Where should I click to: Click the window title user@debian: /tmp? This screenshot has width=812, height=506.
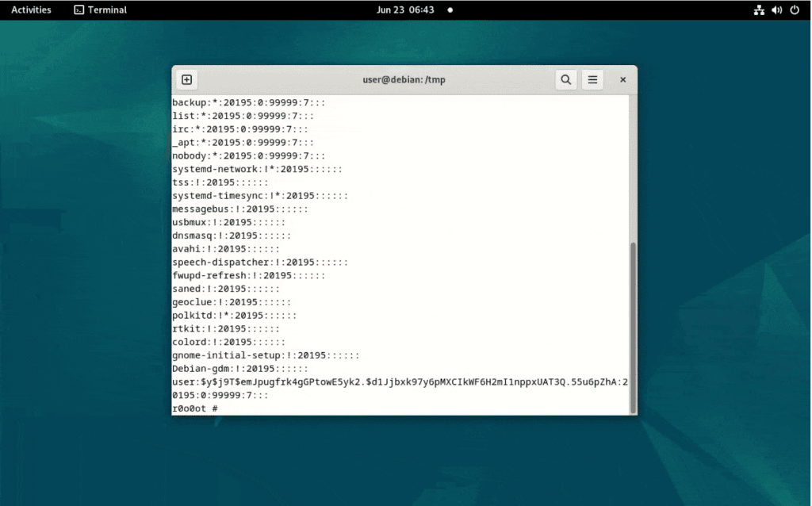(x=404, y=80)
